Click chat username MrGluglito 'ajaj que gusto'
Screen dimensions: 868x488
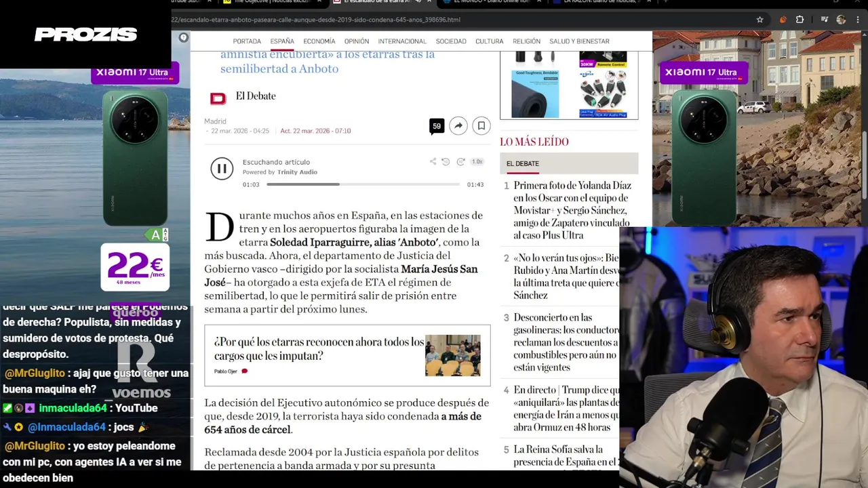point(35,373)
